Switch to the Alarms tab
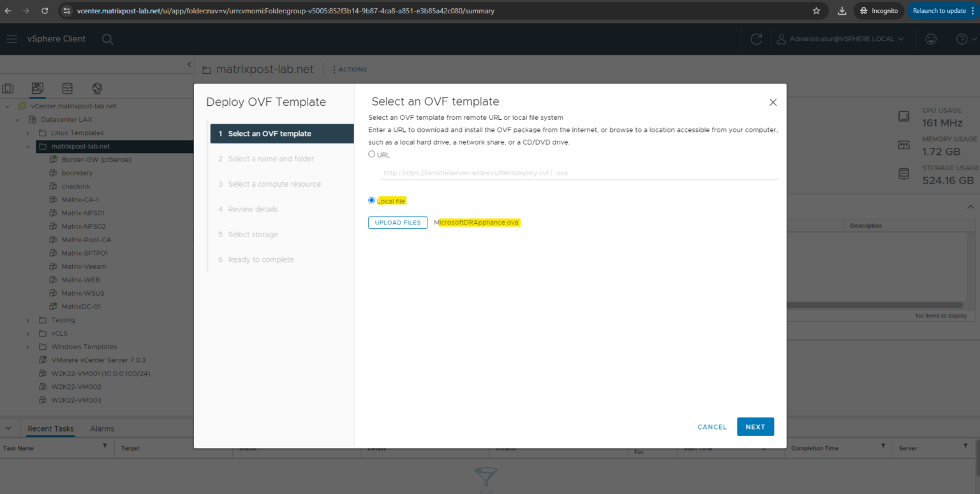Viewport: 980px width, 494px height. coord(101,428)
